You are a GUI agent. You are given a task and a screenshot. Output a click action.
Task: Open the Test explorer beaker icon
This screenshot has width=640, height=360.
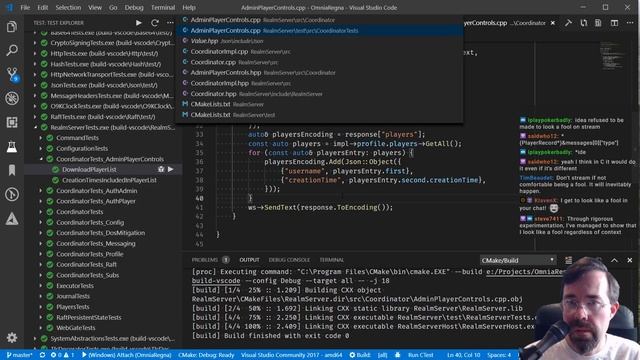[12, 147]
